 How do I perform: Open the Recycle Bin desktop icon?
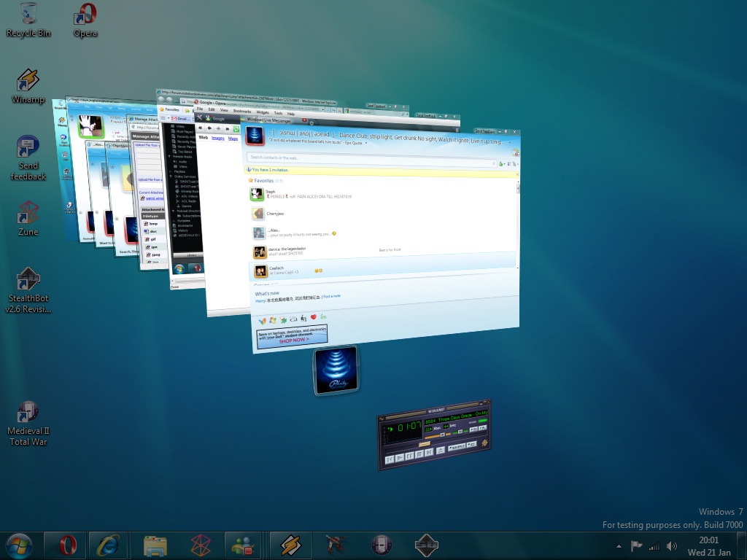(28, 20)
